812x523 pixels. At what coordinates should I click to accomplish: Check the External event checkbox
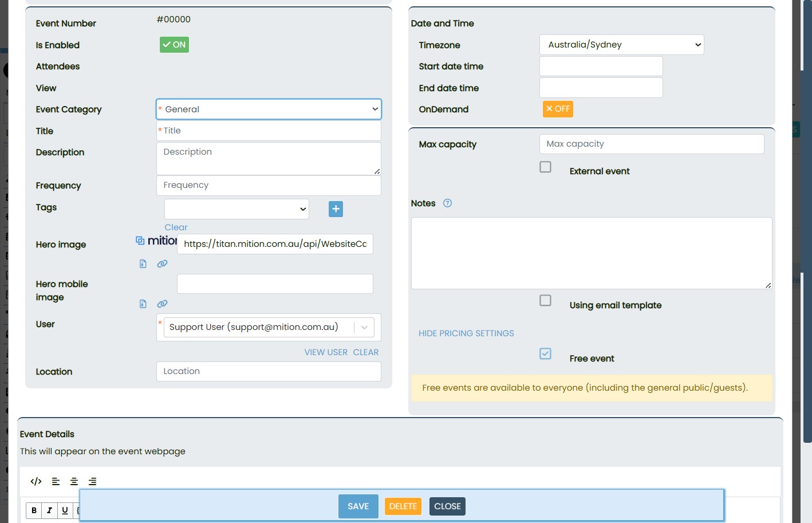[546, 167]
